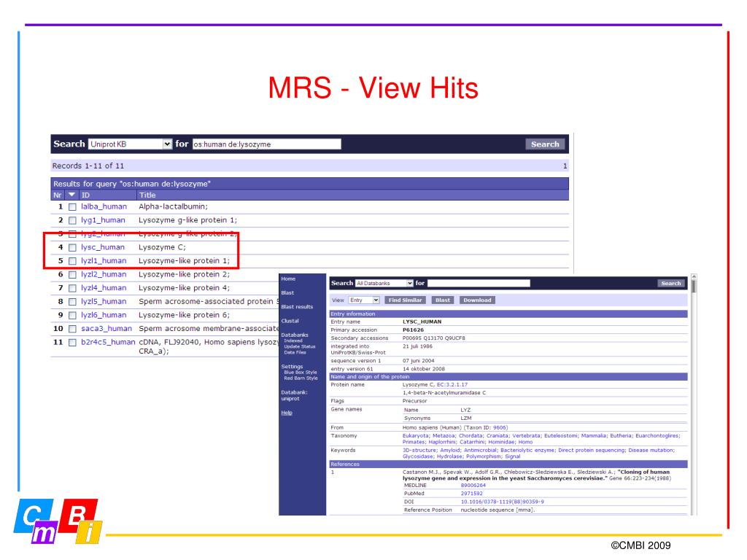Choose Blue Box Style setting
This screenshot has width=747, height=560.
point(300,373)
